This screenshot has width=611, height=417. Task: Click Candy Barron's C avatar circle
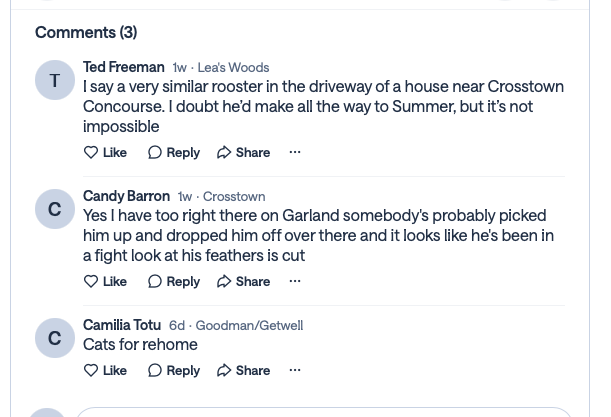tap(55, 209)
